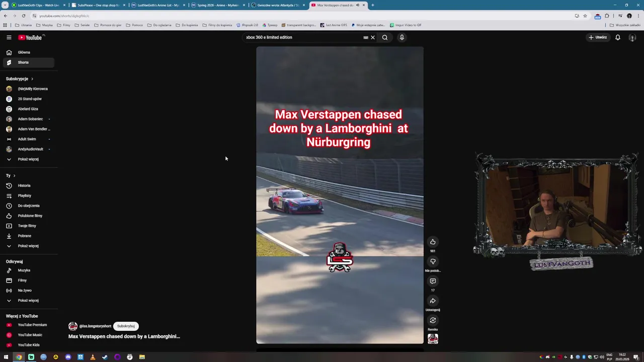
Task: Click the YouTube search input field
Action: point(302,37)
